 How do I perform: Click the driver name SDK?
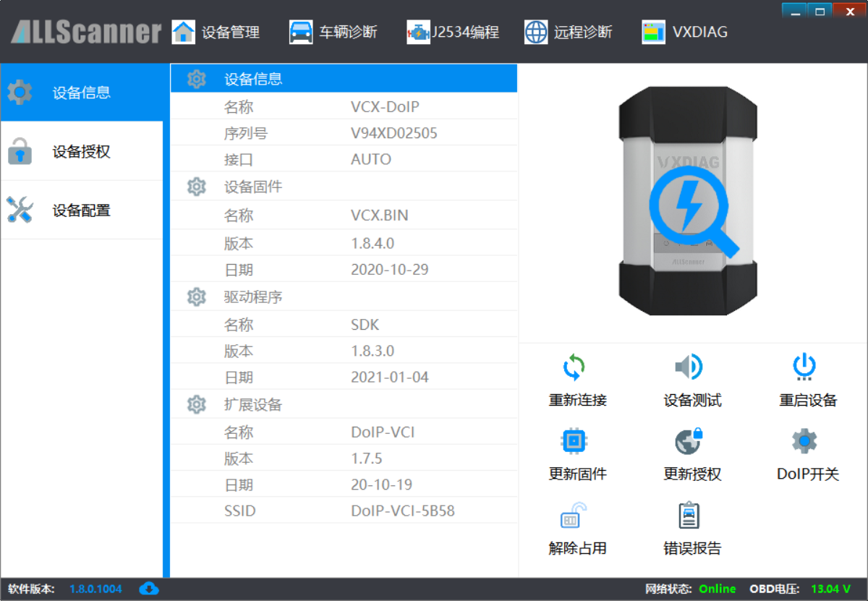(x=365, y=325)
